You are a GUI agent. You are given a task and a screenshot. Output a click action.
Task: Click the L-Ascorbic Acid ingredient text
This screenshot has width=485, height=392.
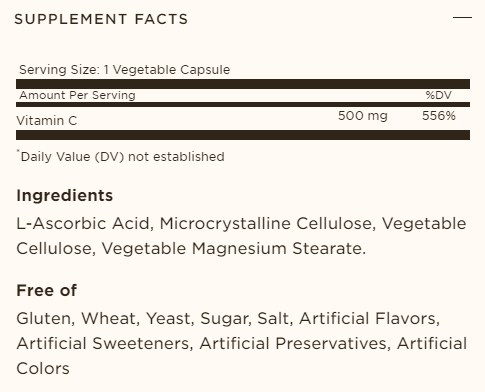coord(85,223)
